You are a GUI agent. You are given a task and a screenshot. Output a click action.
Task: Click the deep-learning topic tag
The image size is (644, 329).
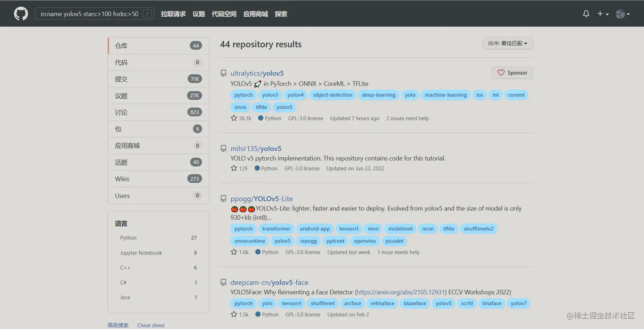coord(379,95)
